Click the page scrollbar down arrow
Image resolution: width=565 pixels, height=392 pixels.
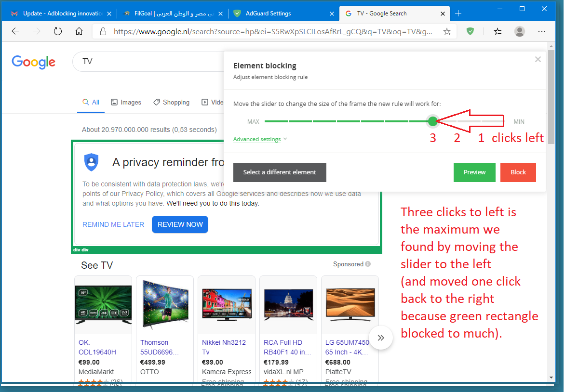point(551,377)
